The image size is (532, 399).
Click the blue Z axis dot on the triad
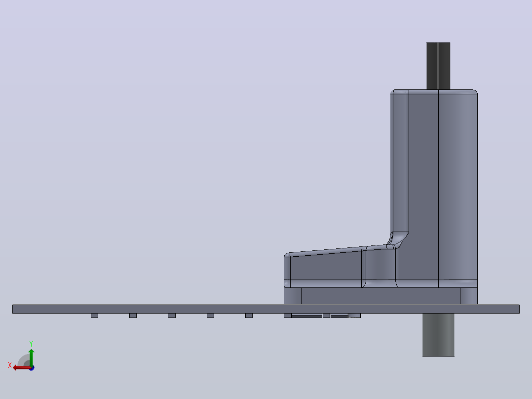tap(32, 368)
